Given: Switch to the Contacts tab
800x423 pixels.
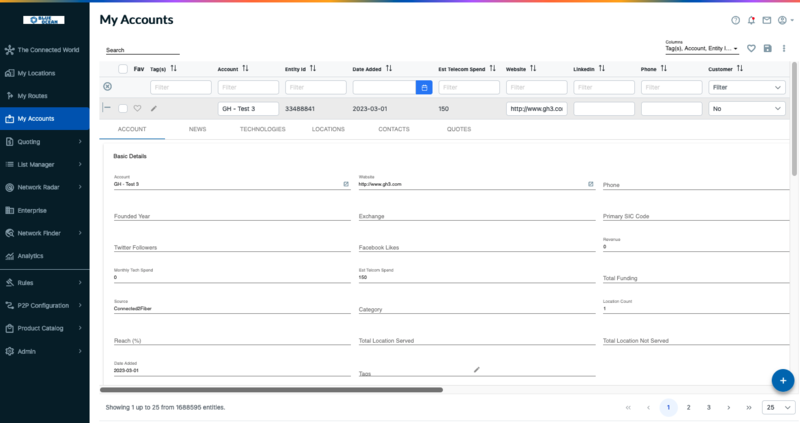Looking at the screenshot, I should (x=393, y=129).
